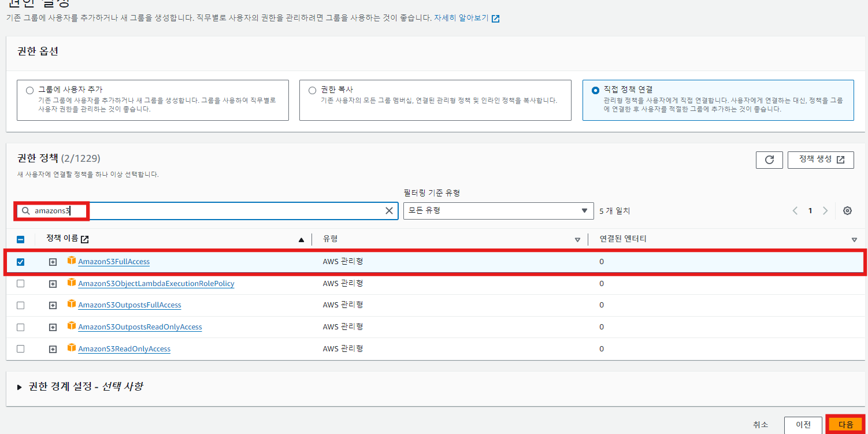Image resolution: width=868 pixels, height=434 pixels.
Task: Click the box icon beside AmazonS3ReadOnlyAccess
Action: pos(72,348)
